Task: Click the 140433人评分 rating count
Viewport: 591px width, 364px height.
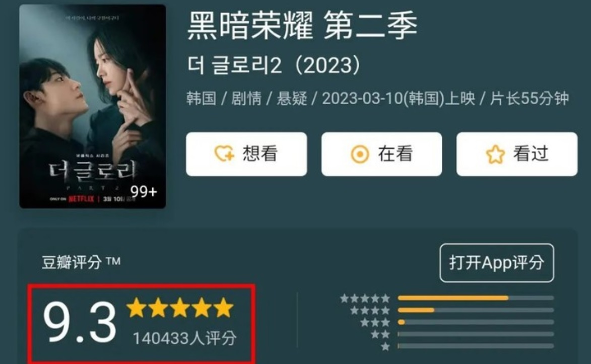Action: tap(185, 338)
